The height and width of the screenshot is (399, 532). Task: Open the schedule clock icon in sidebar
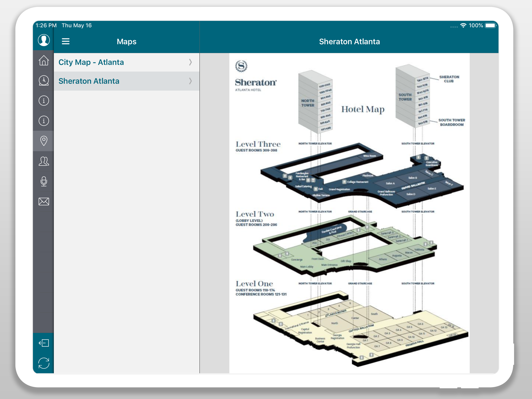(44, 81)
